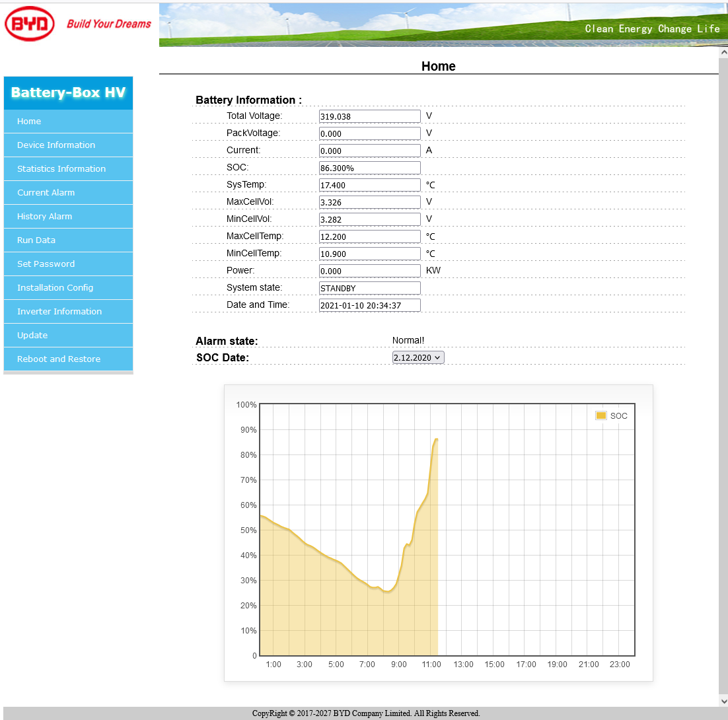Click the Total Voltage field
The image size is (728, 720).
click(x=369, y=116)
